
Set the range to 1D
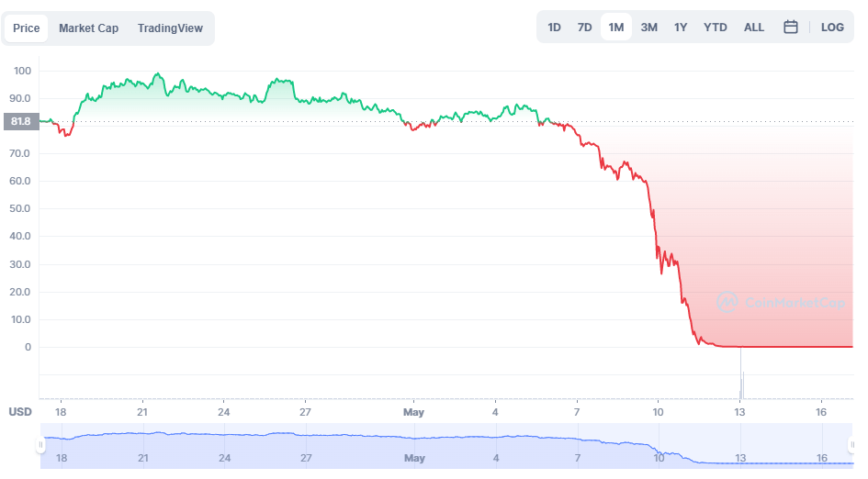click(554, 28)
